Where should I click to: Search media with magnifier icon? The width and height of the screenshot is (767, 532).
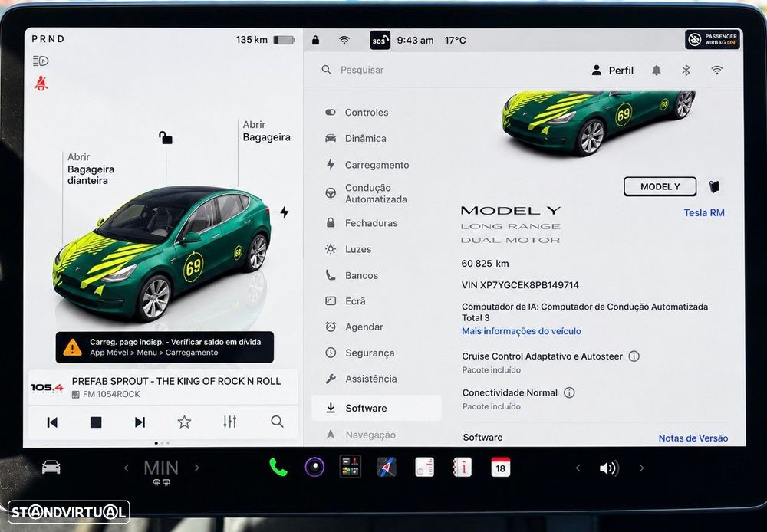(277, 422)
